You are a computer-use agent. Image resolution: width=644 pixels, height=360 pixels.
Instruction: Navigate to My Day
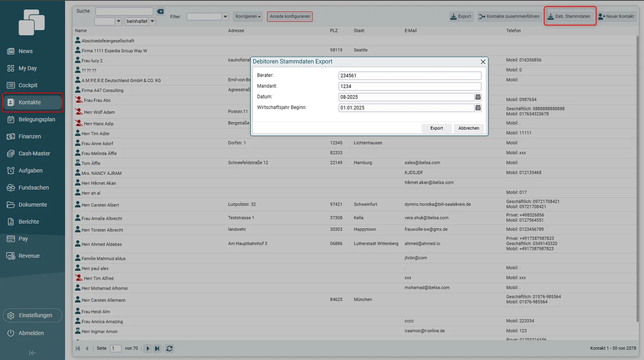(x=27, y=68)
